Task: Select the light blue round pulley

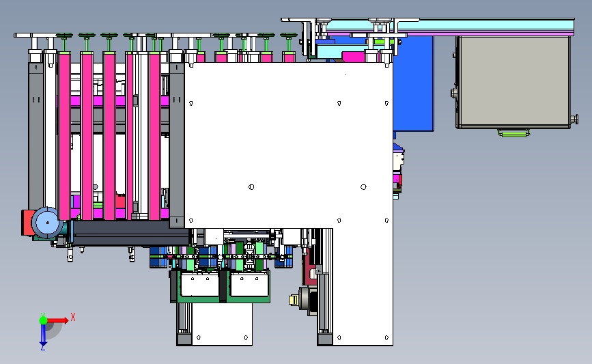Action: pos(47,223)
